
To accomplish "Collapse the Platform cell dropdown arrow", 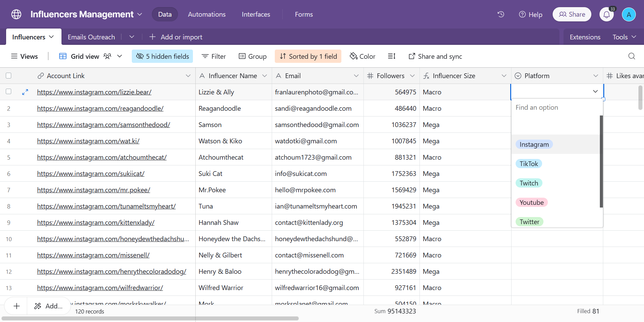I will click(595, 91).
